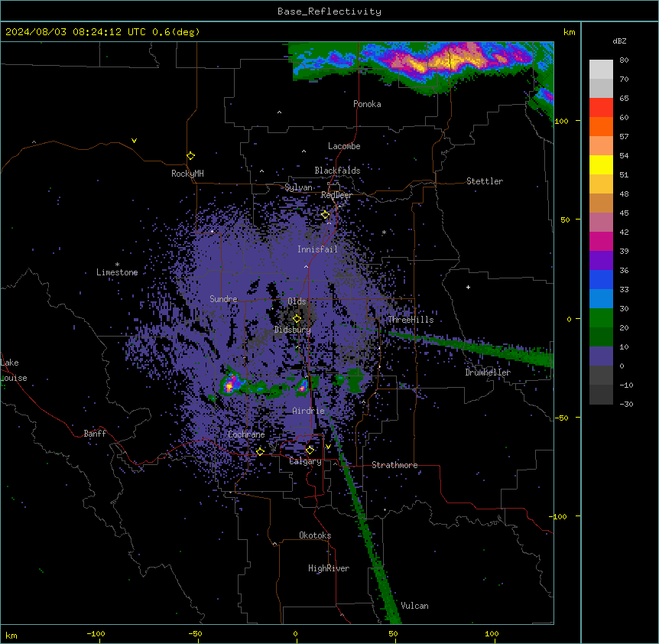Screen dimensions: 659x644
Task: Select the Vulcan label
Action: point(415,606)
